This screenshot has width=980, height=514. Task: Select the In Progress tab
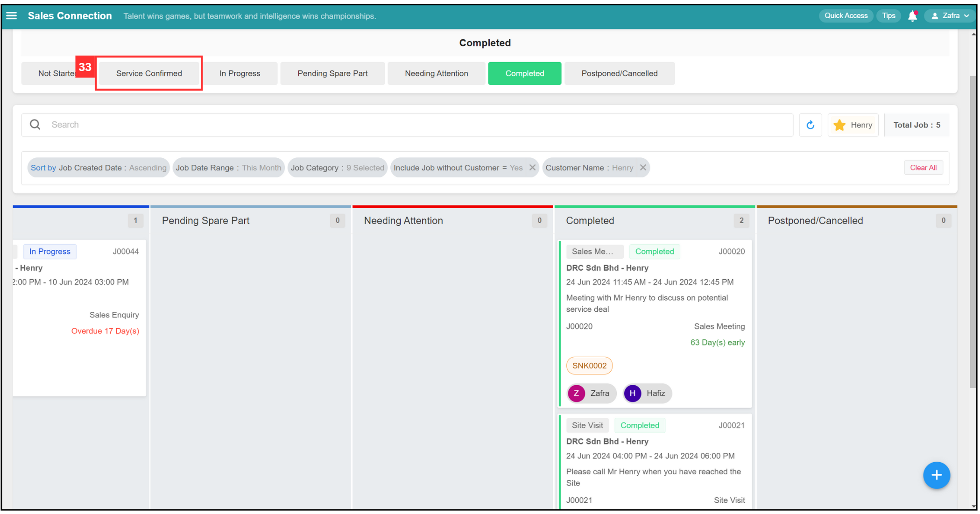coord(239,73)
